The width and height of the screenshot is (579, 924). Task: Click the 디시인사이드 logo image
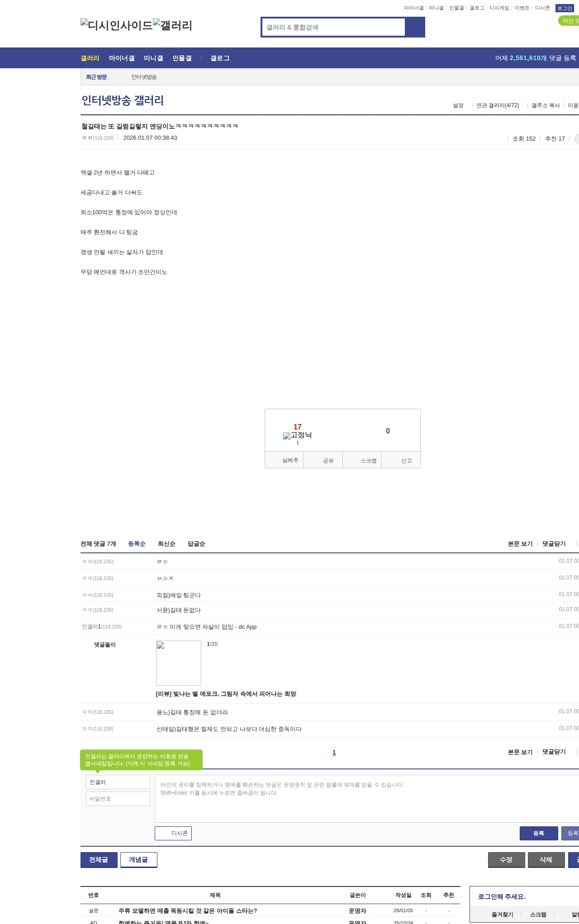pos(116,25)
